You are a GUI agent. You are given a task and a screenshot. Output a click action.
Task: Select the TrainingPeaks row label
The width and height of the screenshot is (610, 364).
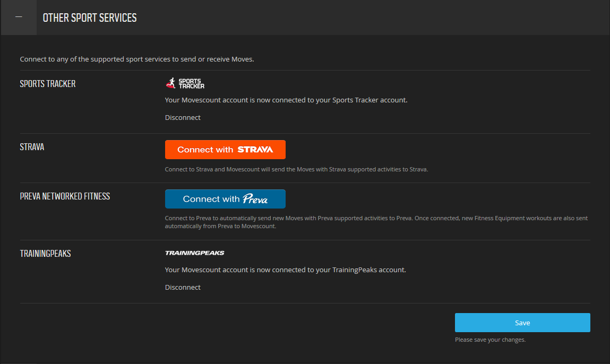point(45,254)
